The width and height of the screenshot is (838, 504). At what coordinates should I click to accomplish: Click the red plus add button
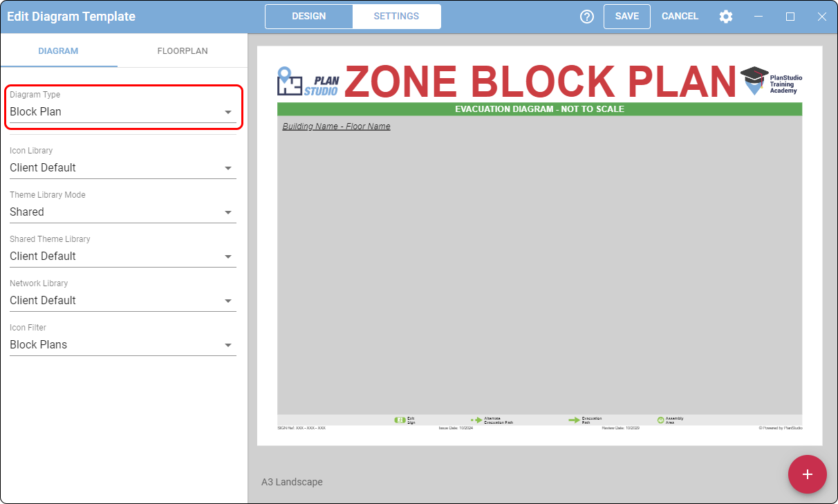[808, 474]
